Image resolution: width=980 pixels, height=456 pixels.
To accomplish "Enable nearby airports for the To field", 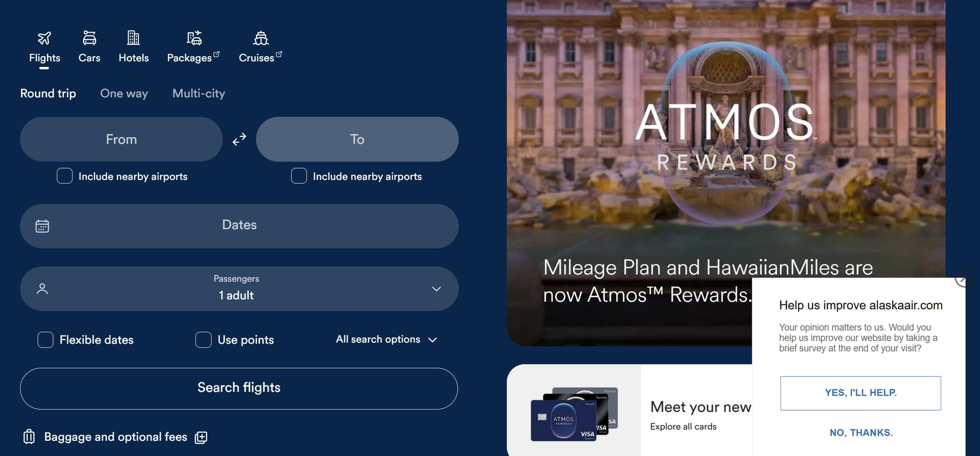I will tap(299, 176).
